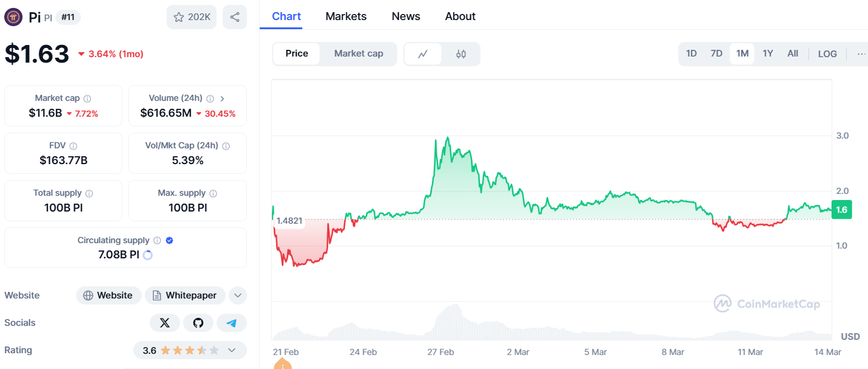Image resolution: width=868 pixels, height=369 pixels.
Task: Click the share icon button
Action: click(x=235, y=17)
